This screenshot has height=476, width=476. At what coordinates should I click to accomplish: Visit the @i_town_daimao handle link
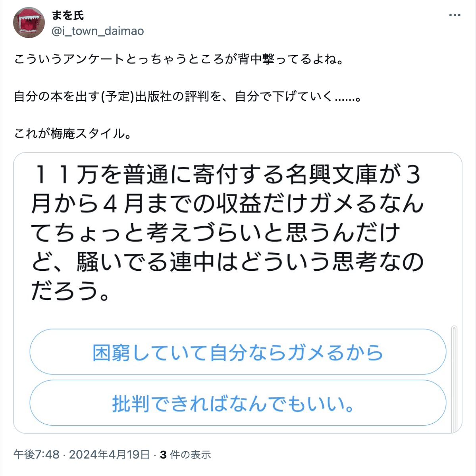click(97, 31)
